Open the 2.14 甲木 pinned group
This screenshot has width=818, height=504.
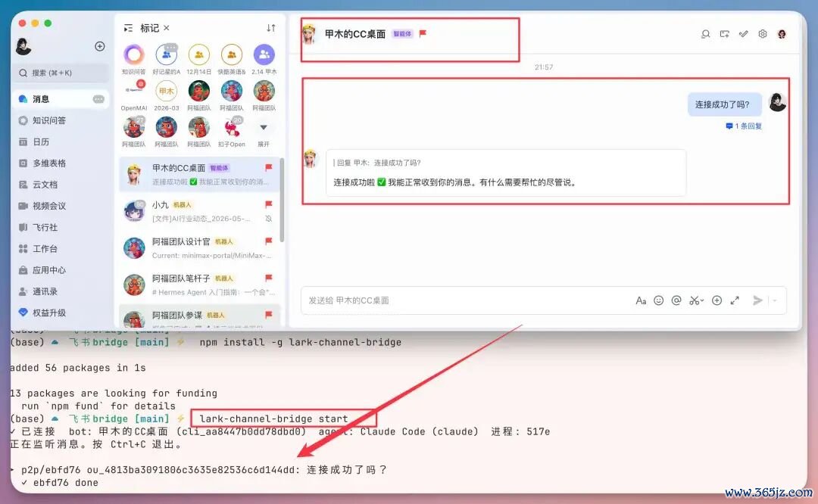tap(264, 60)
